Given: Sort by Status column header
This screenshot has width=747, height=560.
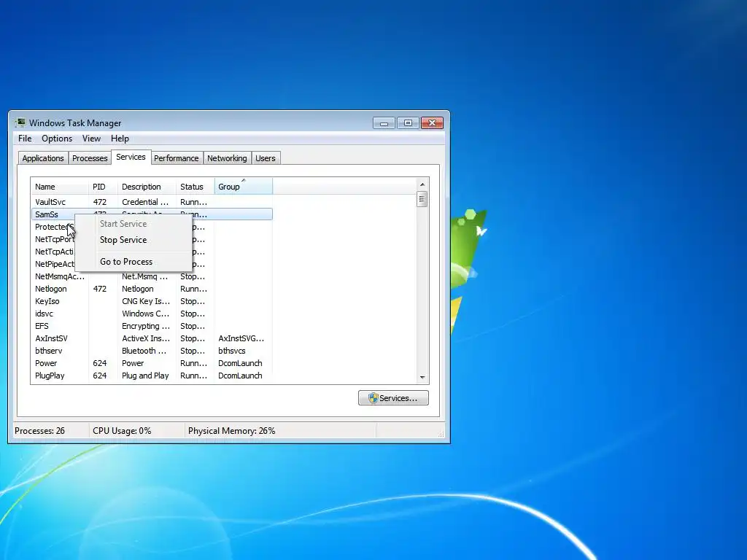Looking at the screenshot, I should (x=196, y=187).
